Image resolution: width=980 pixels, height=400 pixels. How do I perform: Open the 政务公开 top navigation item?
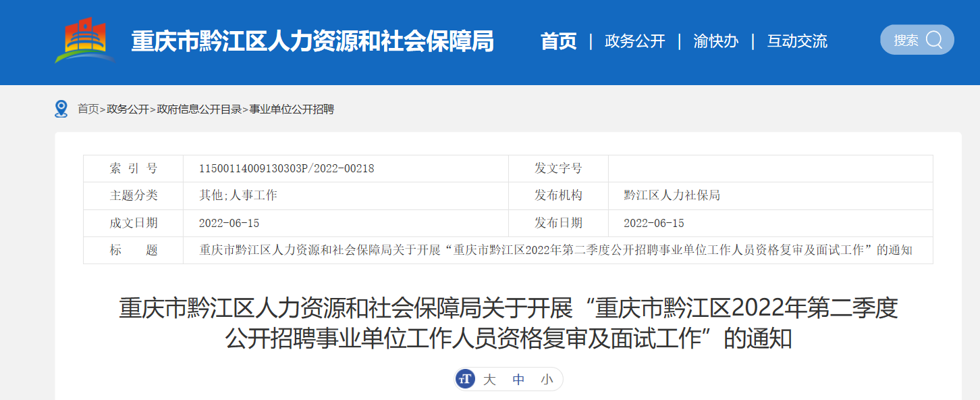[x=634, y=41]
